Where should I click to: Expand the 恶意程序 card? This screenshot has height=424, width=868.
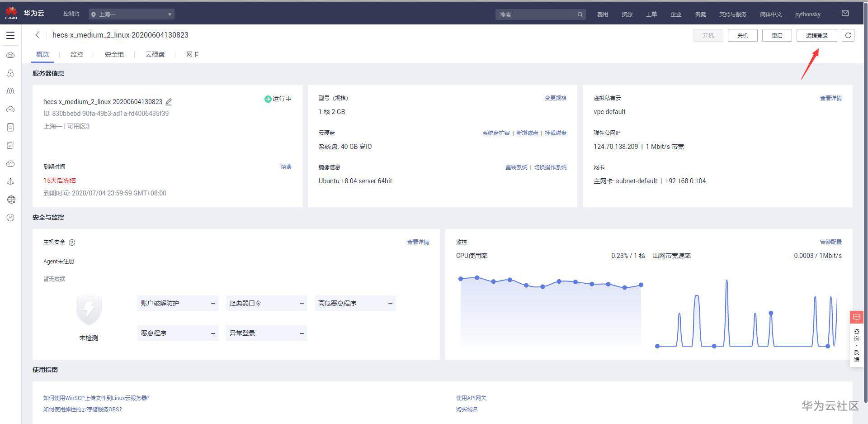click(x=178, y=333)
